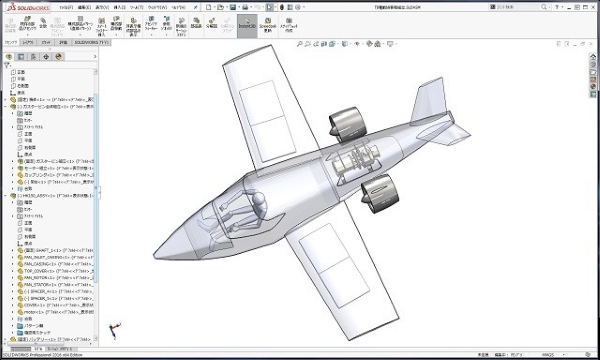The height and width of the screenshot is (360, 600).
Task: Toggle the Instant3D button in the ribbon
Action: point(247,26)
